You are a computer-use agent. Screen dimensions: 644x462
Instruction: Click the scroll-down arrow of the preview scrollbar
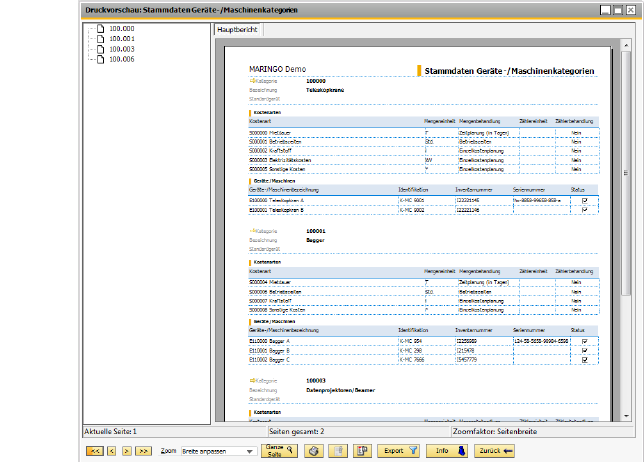tap(626, 416)
